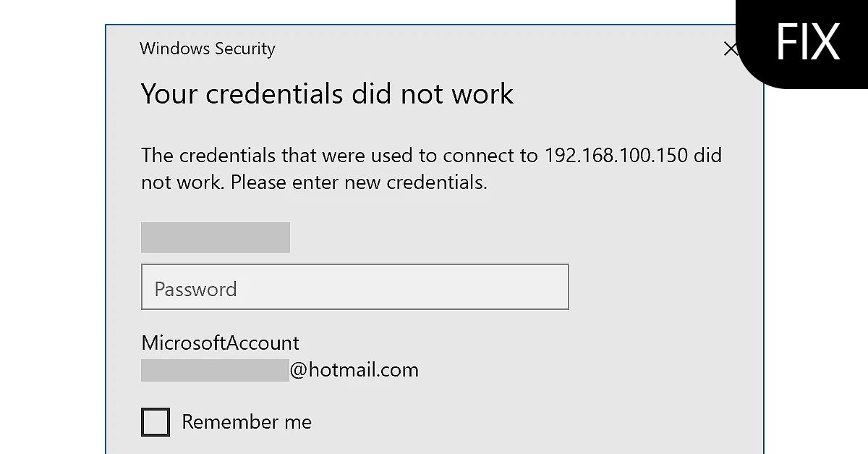868x454 pixels.
Task: Click the Password placeholder text
Action: (195, 287)
